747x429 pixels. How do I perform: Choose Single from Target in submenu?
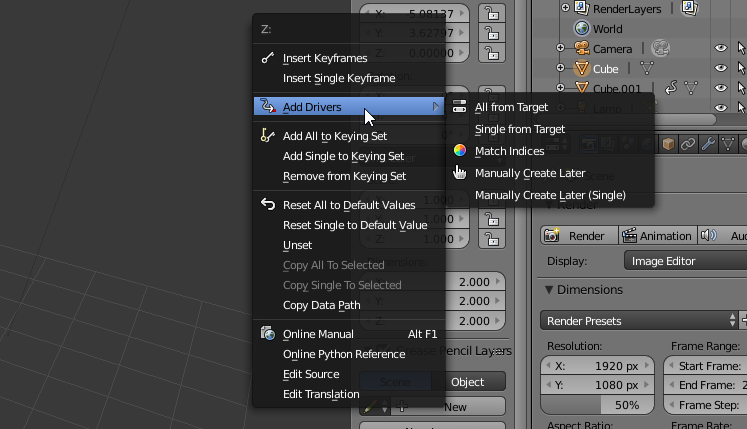[520, 129]
